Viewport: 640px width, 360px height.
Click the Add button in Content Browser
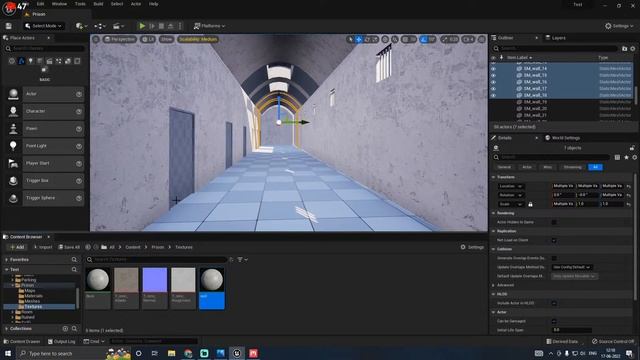tap(17, 247)
